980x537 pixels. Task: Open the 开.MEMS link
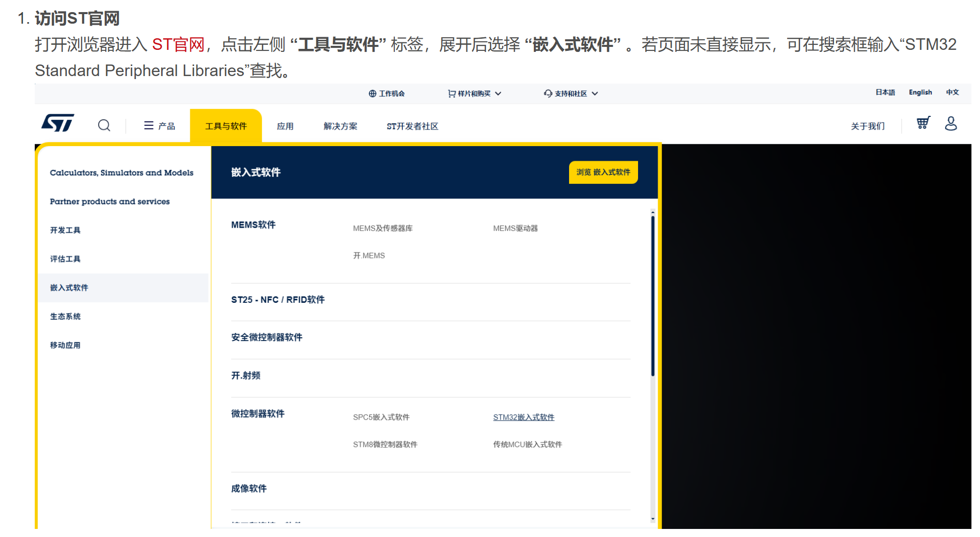click(369, 255)
